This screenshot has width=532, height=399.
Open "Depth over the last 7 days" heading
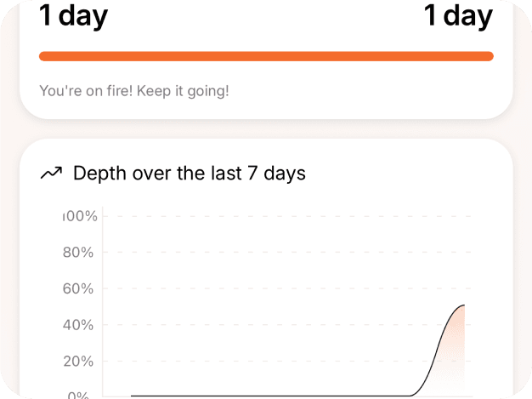190,174
